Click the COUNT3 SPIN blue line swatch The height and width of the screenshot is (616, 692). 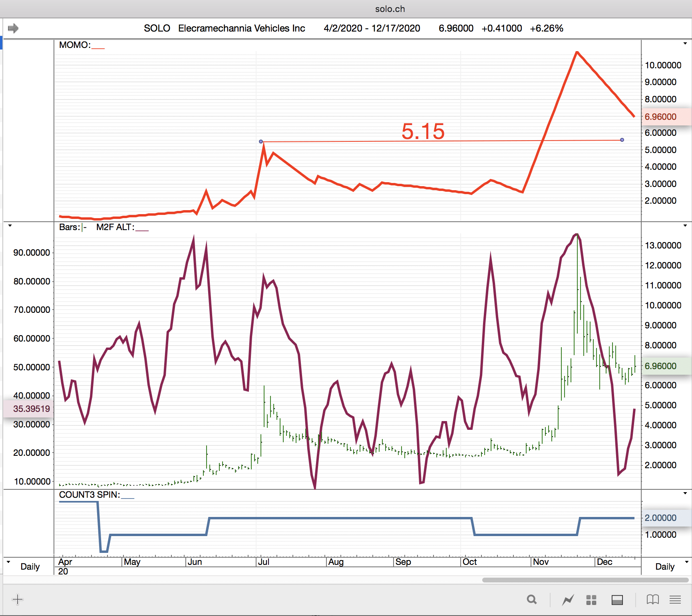coord(128,498)
